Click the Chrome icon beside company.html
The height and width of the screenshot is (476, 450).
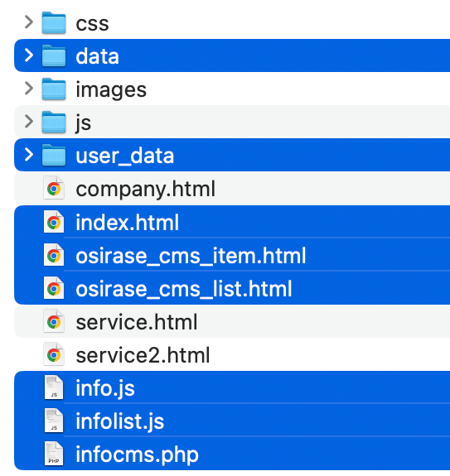pyautogui.click(x=54, y=189)
